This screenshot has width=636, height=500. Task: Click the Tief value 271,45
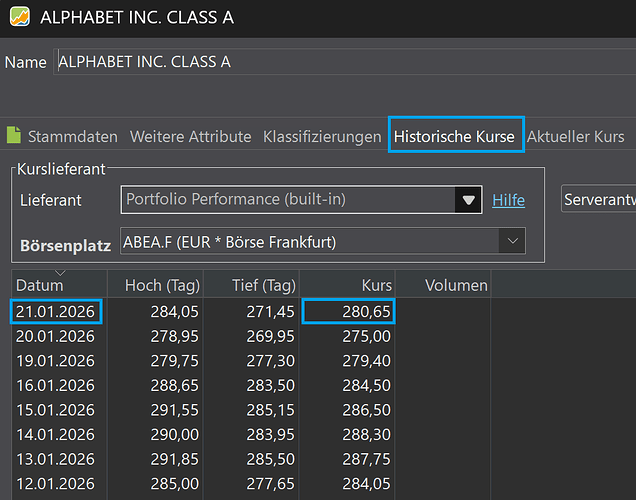click(x=270, y=311)
